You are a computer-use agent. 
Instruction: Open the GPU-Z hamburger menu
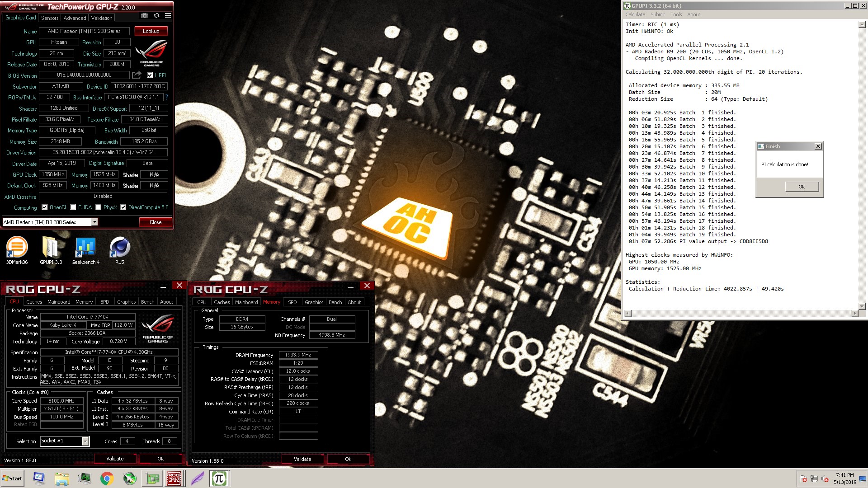click(168, 15)
